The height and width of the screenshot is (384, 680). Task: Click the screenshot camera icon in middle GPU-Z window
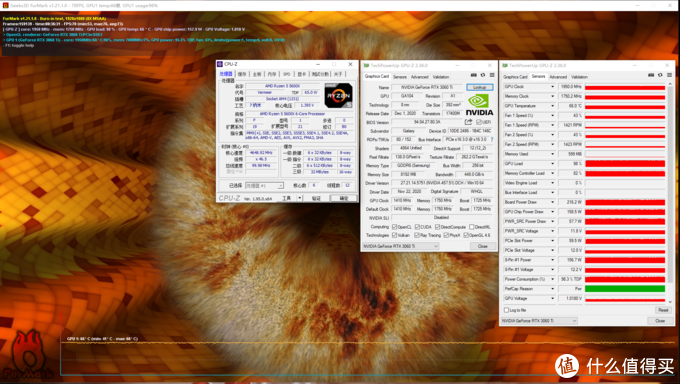point(474,75)
